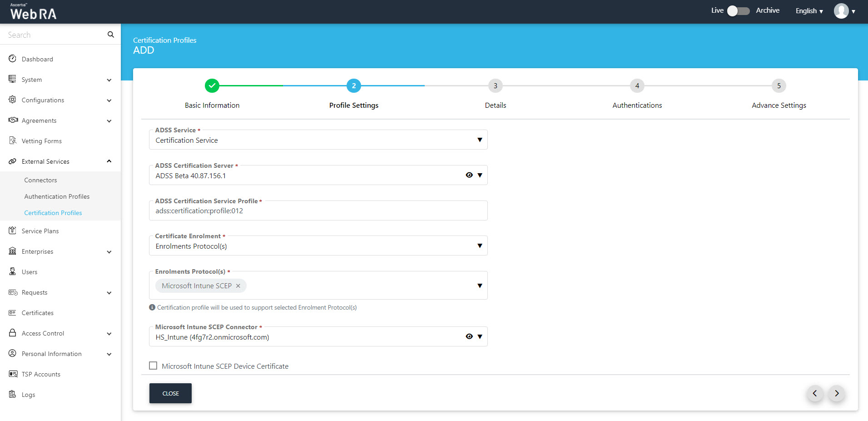Click the Certificates card icon
This screenshot has height=421, width=868.
(13, 312)
